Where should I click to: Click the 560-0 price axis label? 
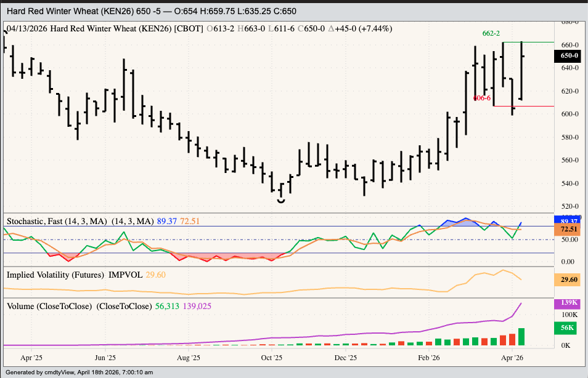pyautogui.click(x=570, y=160)
